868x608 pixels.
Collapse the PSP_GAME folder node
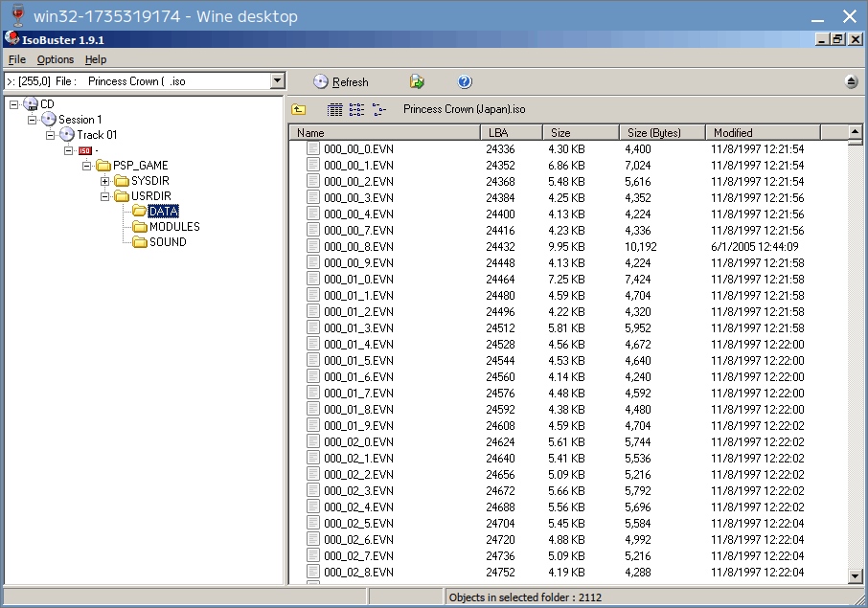(87, 166)
